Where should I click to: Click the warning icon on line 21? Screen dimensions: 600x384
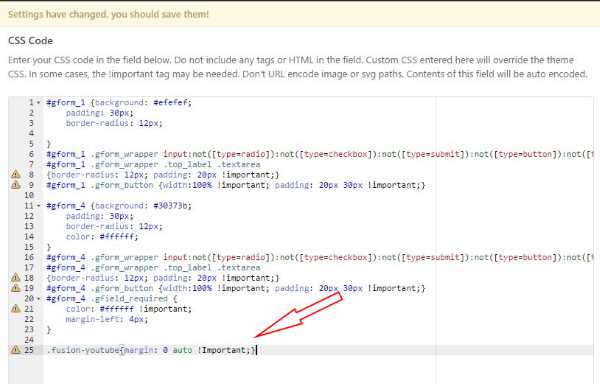coord(15,309)
